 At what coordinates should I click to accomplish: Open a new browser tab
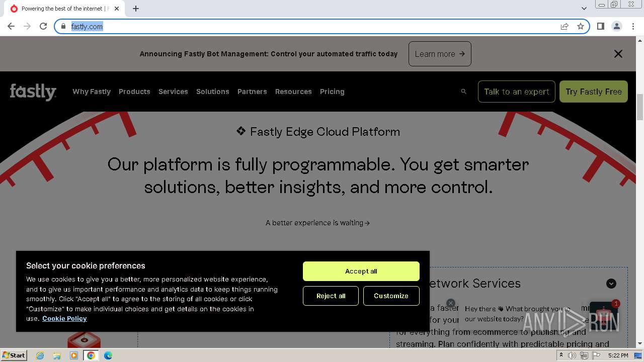point(136,9)
